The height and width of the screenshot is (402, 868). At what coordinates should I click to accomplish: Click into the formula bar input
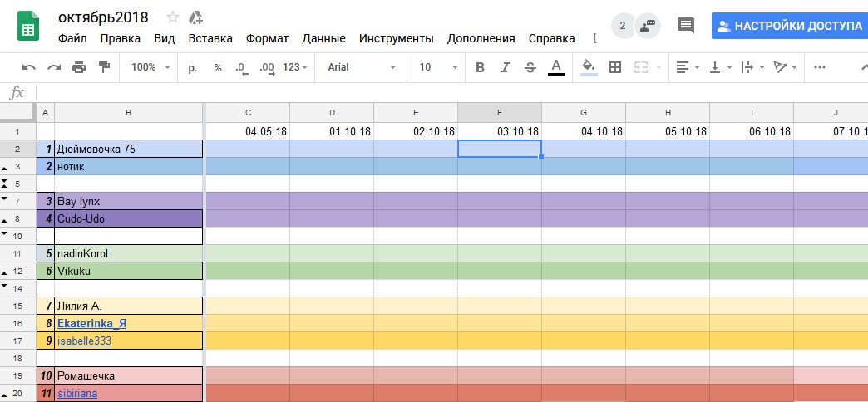pos(451,92)
